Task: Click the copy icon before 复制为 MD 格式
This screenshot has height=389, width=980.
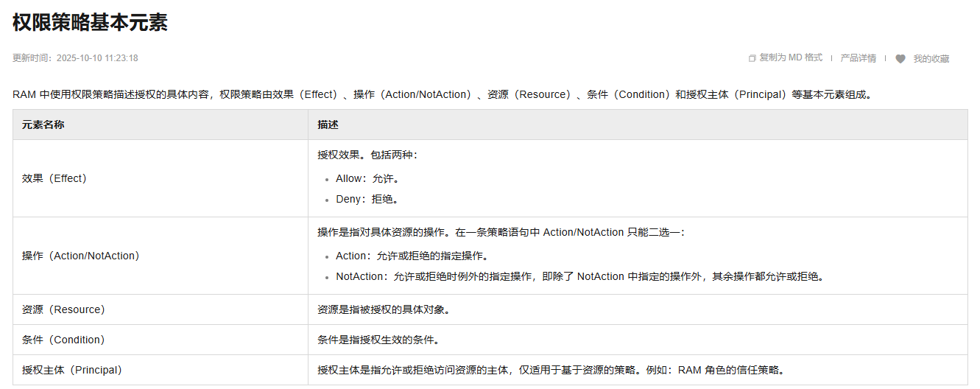Action: [x=752, y=58]
